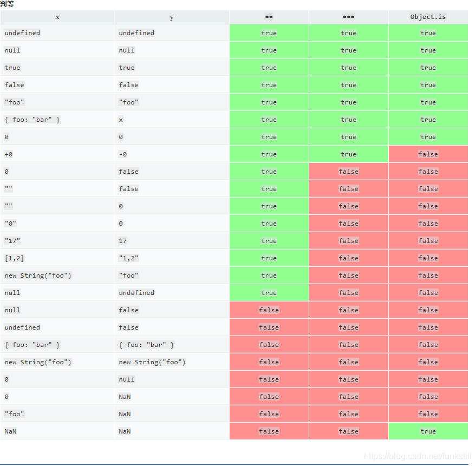The width and height of the screenshot is (476, 466).
Task: Click the '===' column header
Action: click(349, 17)
